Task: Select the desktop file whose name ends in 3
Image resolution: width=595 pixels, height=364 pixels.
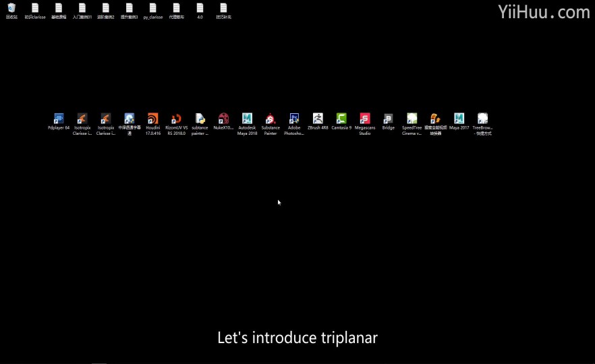Action: pyautogui.click(x=130, y=11)
